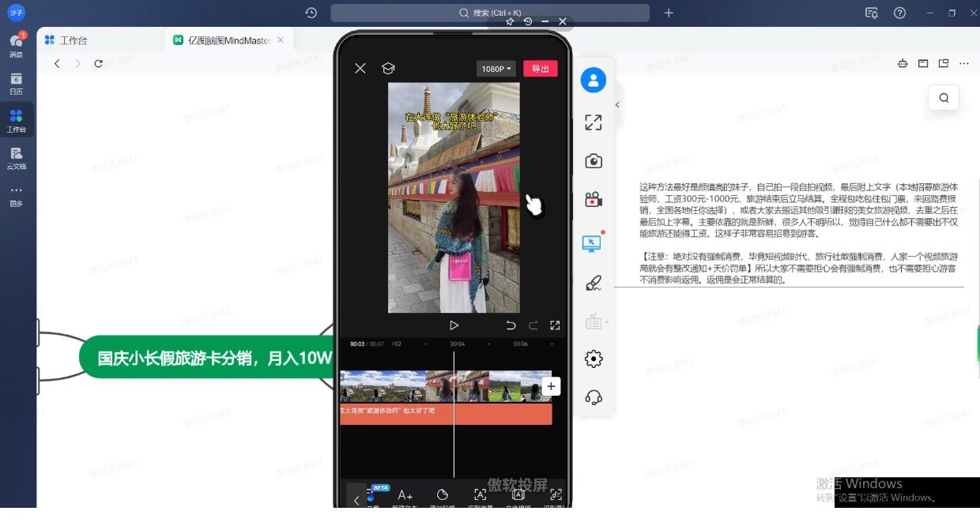Image resolution: width=980 pixels, height=526 pixels.
Task: Open the 更多 more sidebar item
Action: [x=17, y=195]
